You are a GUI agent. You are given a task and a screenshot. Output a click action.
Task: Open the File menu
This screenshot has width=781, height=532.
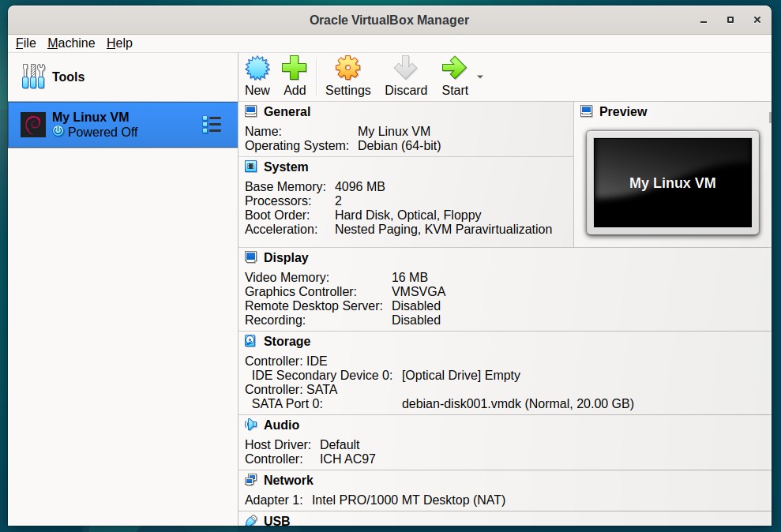[x=26, y=43]
